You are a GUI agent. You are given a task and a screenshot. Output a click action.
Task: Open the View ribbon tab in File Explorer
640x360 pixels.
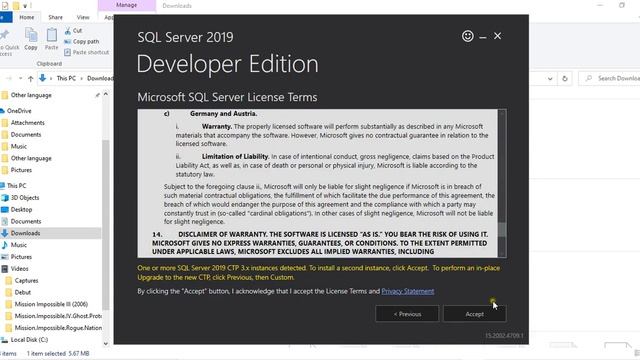click(83, 17)
